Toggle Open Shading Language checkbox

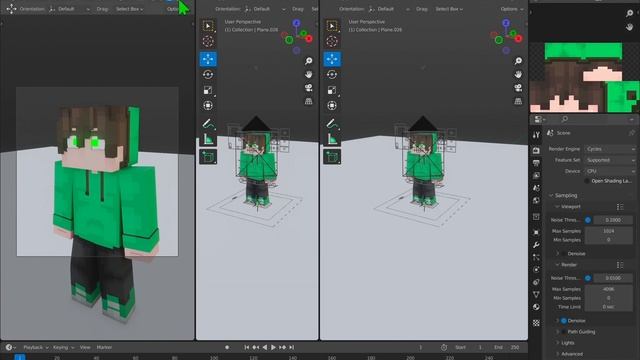[x=587, y=181]
